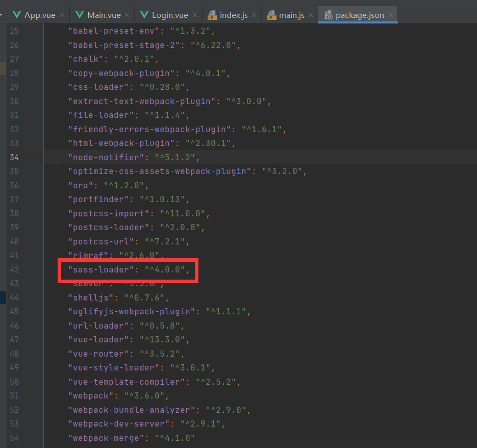Screen dimensions: 477x448
Task: Open the Main.vue editor tab
Action: tap(104, 15)
